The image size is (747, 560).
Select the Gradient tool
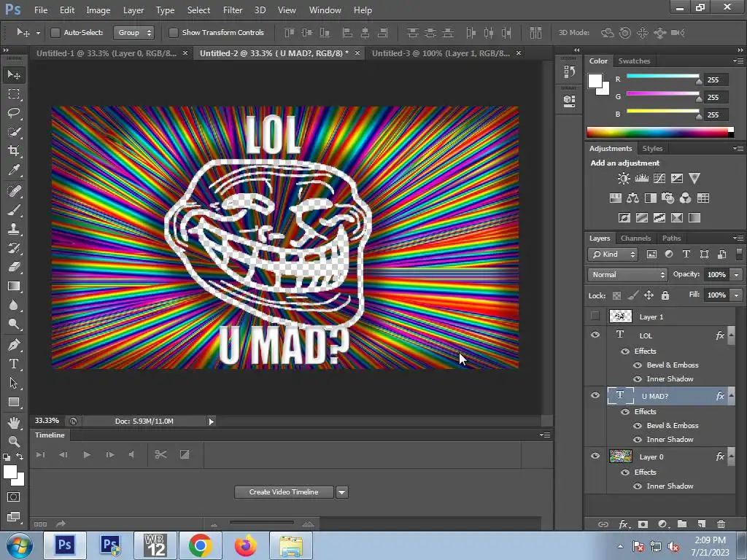(14, 286)
